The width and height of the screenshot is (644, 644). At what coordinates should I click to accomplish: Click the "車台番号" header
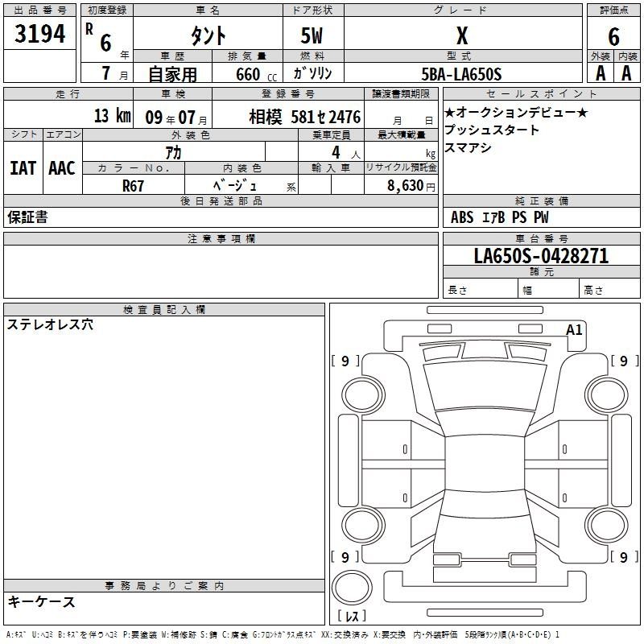pyautogui.click(x=541, y=238)
